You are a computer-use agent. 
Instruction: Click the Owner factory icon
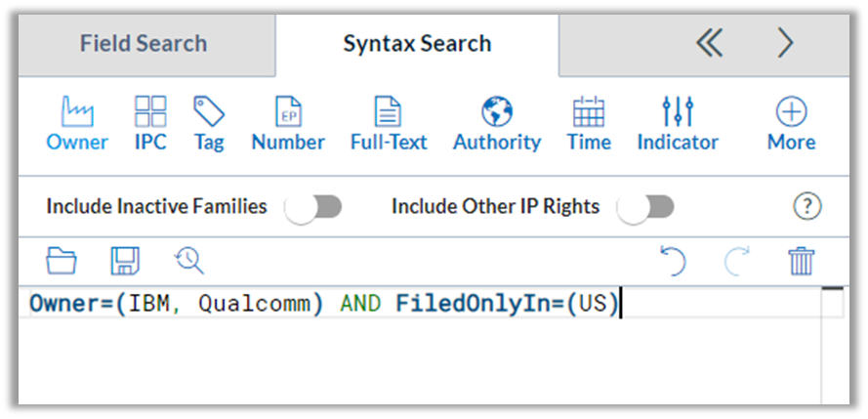click(x=77, y=111)
